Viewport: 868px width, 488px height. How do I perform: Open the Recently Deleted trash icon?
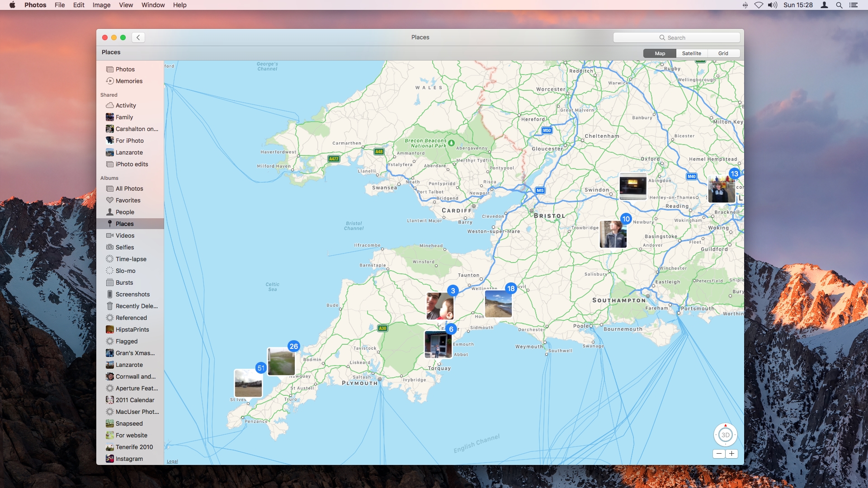[109, 306]
